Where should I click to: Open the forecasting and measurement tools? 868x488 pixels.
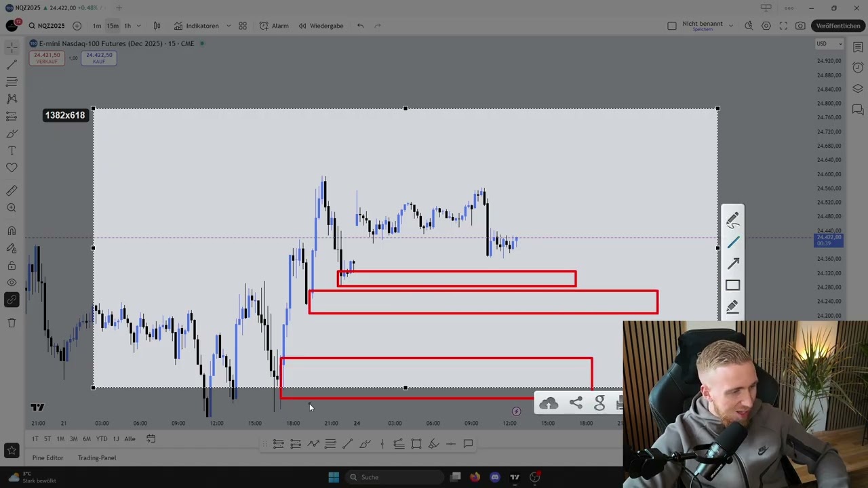(12, 117)
